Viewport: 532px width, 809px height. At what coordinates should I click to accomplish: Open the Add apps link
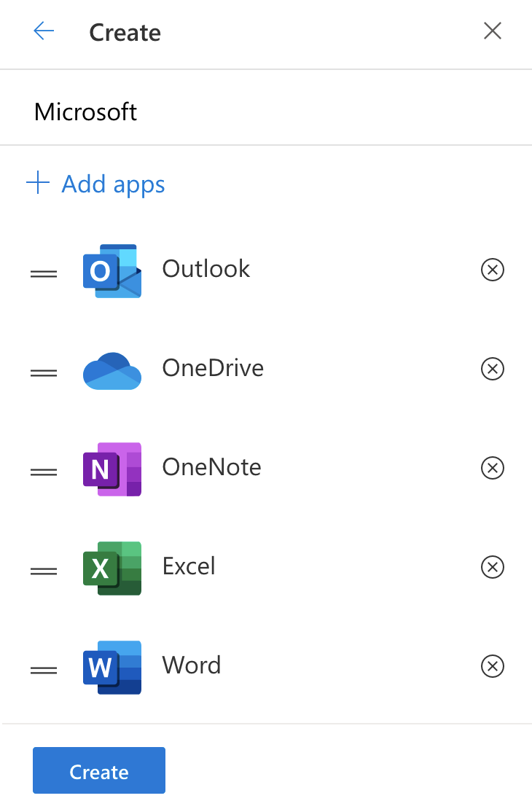(113, 184)
